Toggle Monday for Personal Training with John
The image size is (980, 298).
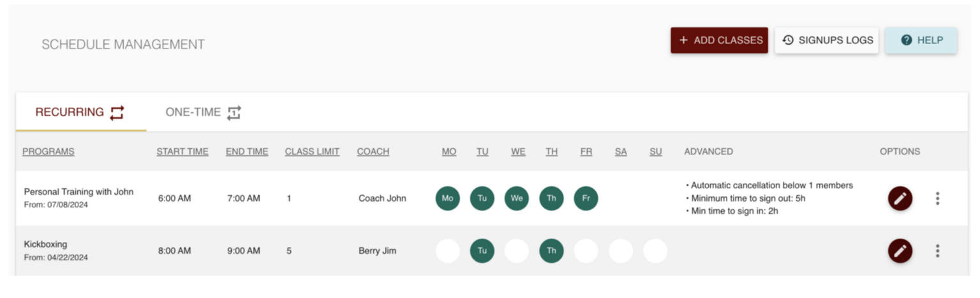pos(448,198)
